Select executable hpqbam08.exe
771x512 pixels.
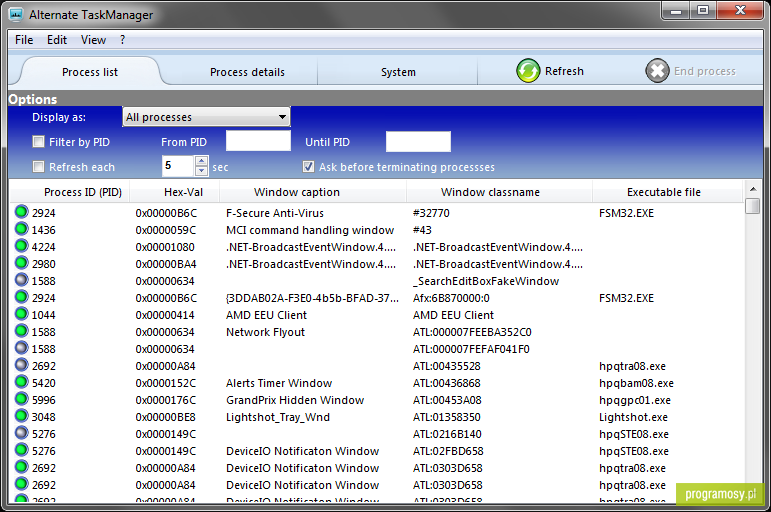(x=636, y=383)
